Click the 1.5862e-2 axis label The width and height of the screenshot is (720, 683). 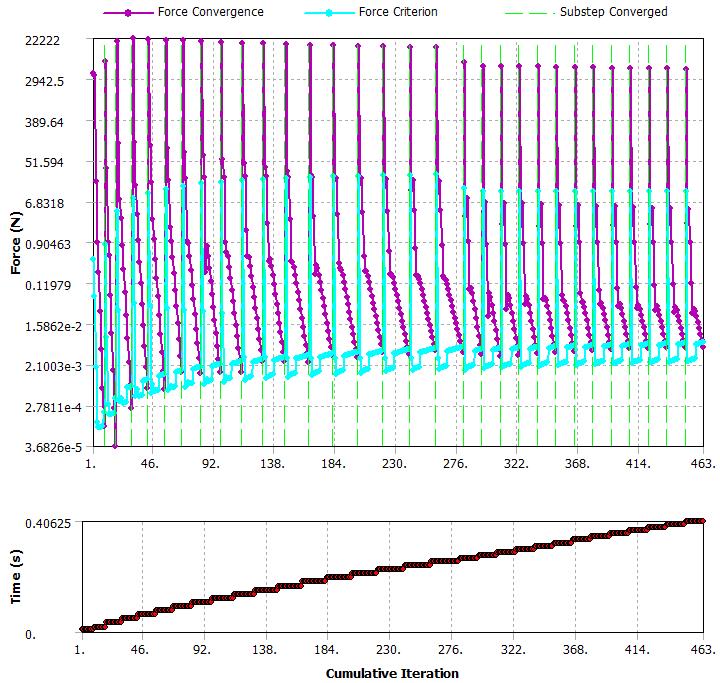coord(53,326)
